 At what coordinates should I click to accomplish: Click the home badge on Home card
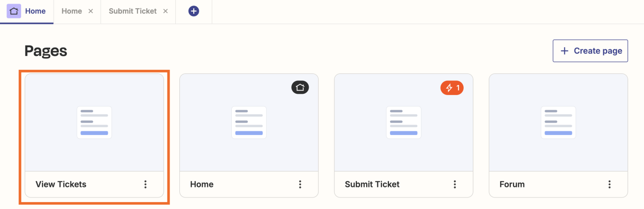pyautogui.click(x=300, y=87)
